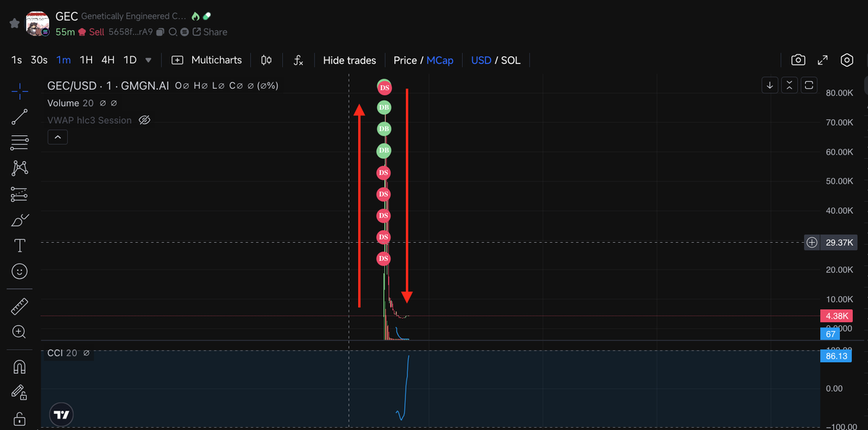Viewport: 868px width, 430px height.
Task: Open the more intervals dropdown arrow
Action: (x=148, y=61)
